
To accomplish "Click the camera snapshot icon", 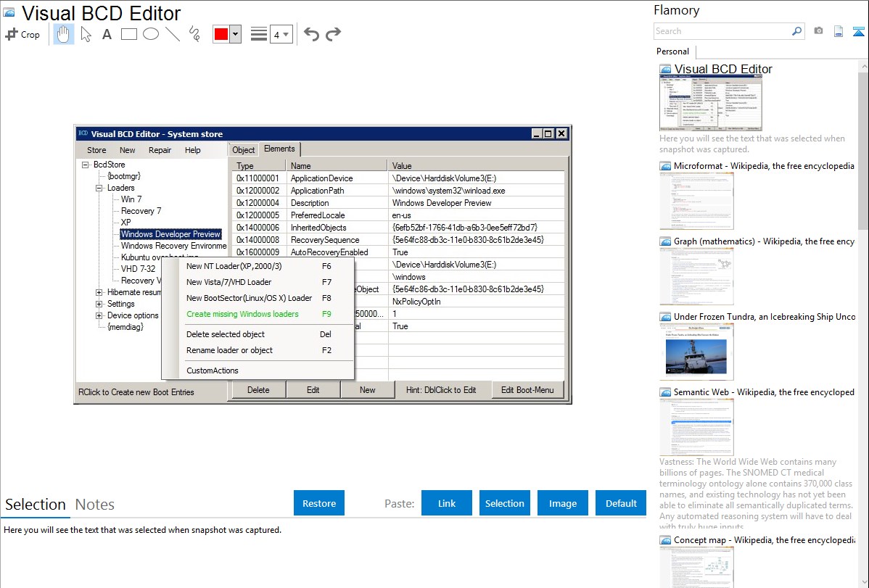I will pos(818,31).
